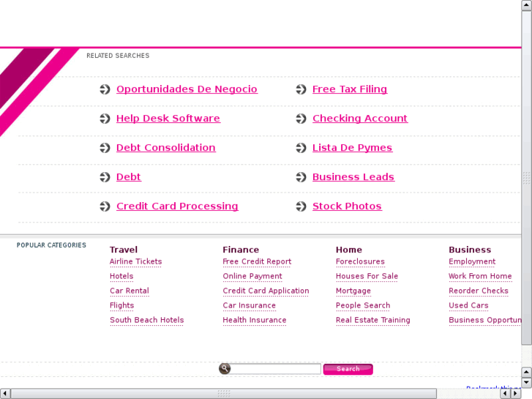Open the Health Insurance link
The image size is (532, 399).
coord(255,320)
